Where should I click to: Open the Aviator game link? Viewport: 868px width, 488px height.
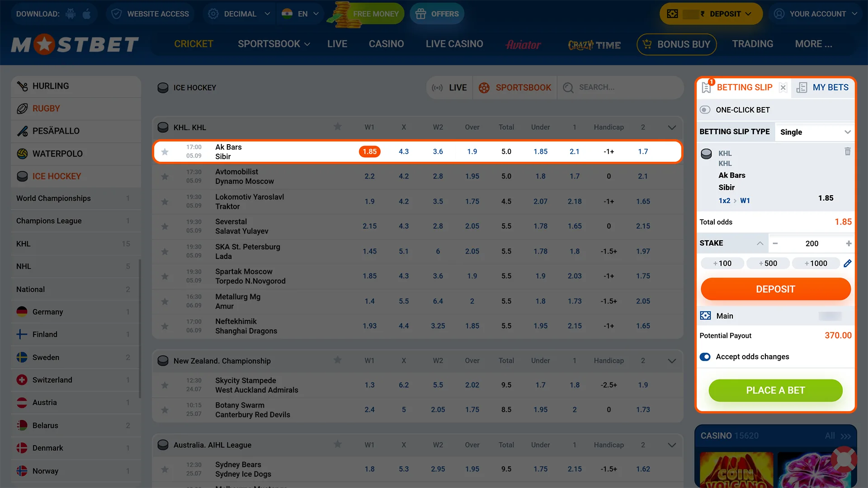[x=523, y=44]
